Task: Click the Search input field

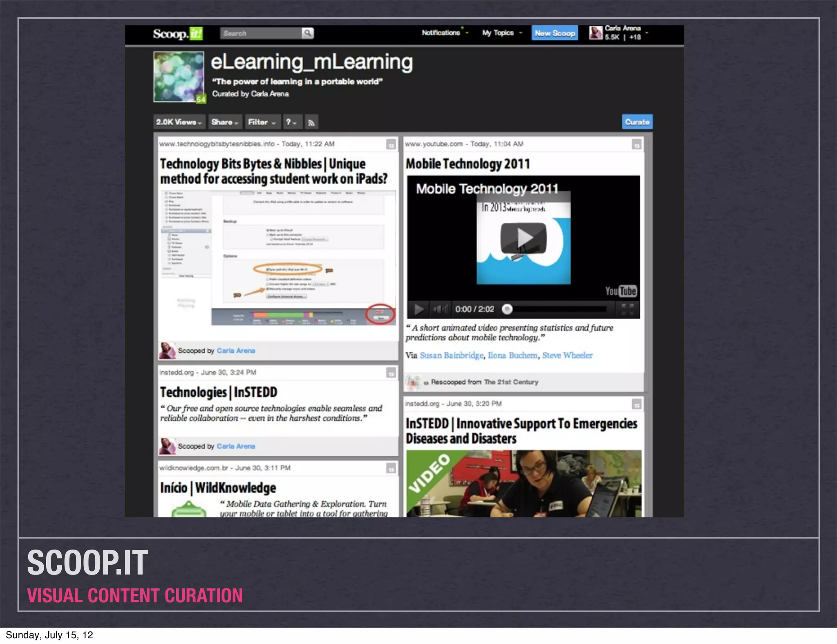Action: tap(261, 33)
